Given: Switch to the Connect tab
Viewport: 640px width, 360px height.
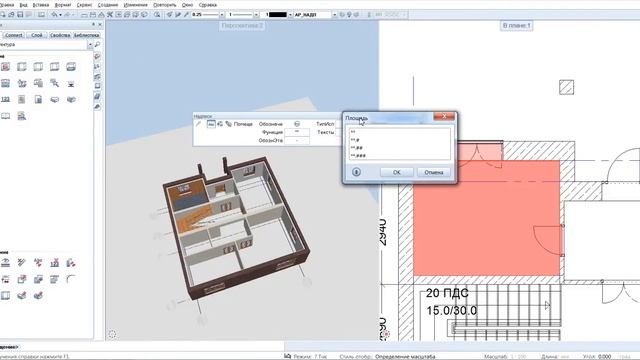Looking at the screenshot, I should click(x=13, y=35).
